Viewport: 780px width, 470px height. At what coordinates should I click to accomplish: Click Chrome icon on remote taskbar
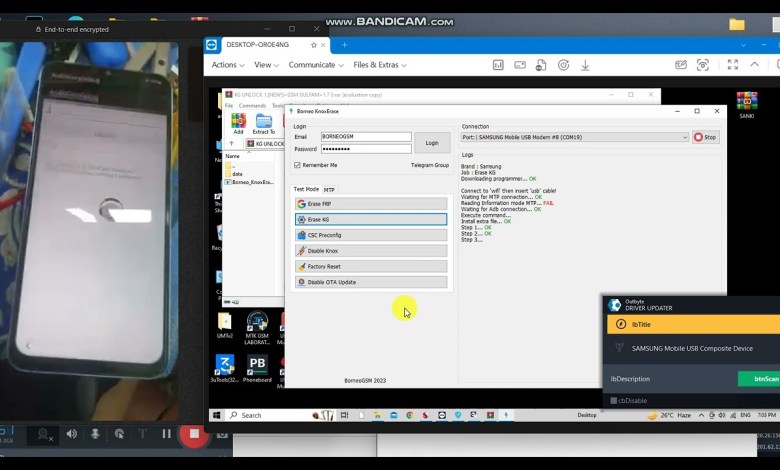point(409,415)
